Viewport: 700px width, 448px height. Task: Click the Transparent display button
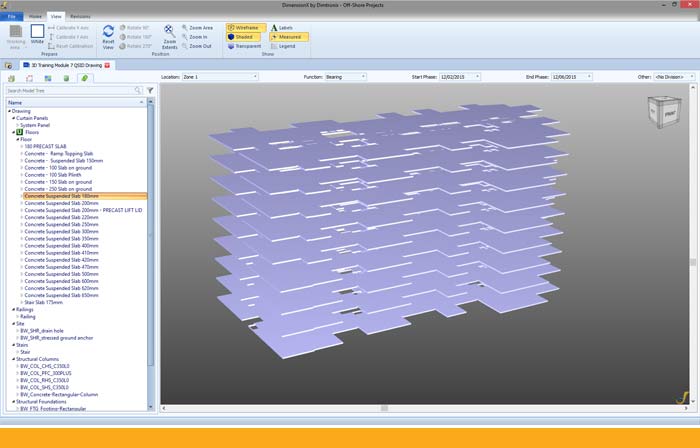[246, 46]
